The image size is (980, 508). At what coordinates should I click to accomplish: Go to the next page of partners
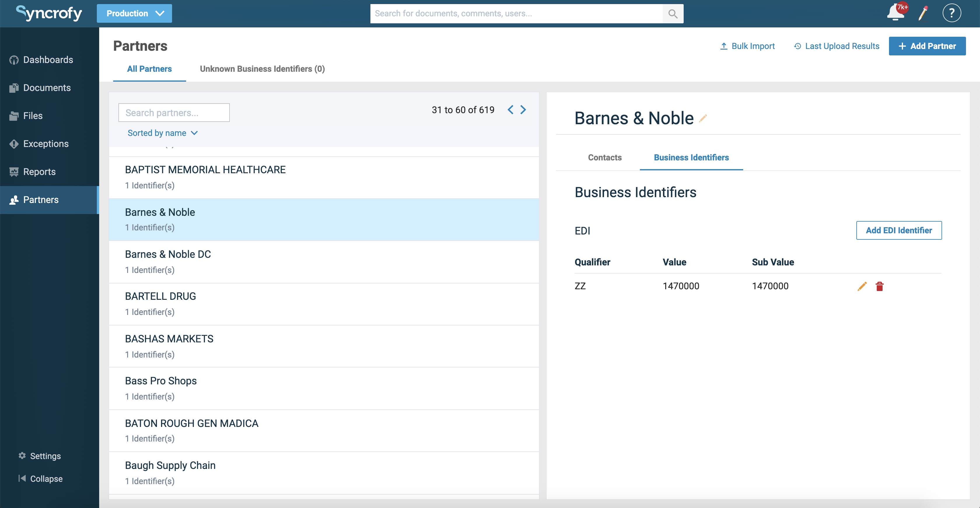click(x=524, y=110)
